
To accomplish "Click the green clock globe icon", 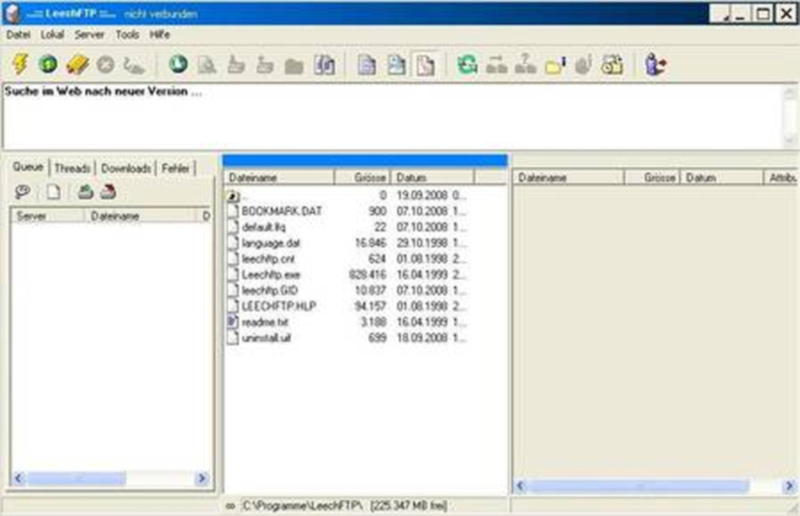I will coord(178,64).
